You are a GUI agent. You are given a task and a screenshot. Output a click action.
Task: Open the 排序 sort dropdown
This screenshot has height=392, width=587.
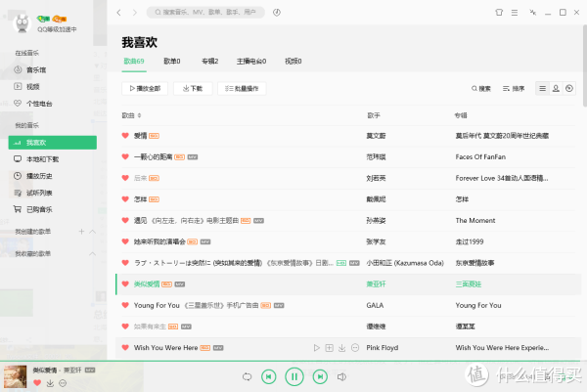tap(514, 89)
